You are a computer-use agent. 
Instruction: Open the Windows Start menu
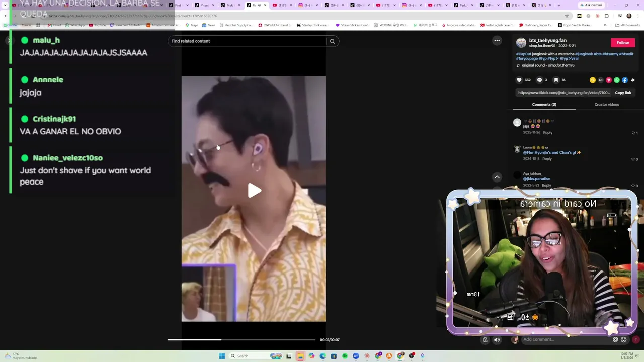tap(222, 356)
